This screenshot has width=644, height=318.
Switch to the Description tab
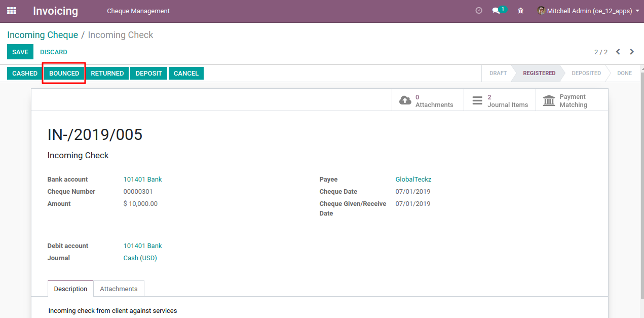[x=70, y=289]
